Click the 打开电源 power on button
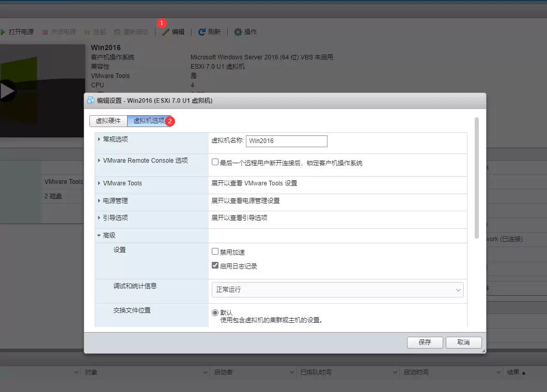The image size is (547, 392). pyautogui.click(x=18, y=32)
